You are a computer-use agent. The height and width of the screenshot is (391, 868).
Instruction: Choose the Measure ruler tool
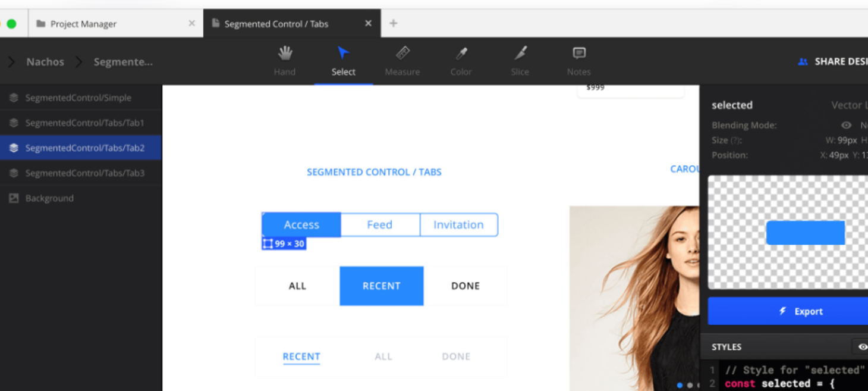click(x=402, y=61)
